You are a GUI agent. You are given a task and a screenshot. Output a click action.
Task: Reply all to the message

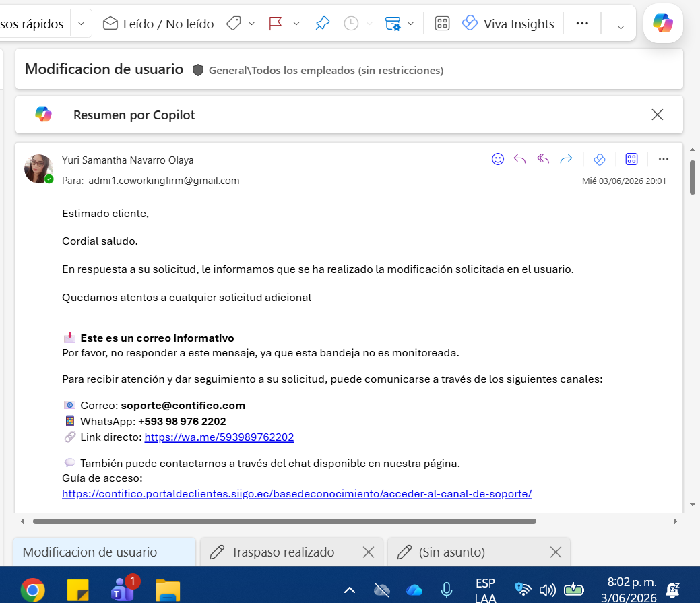pos(543,159)
